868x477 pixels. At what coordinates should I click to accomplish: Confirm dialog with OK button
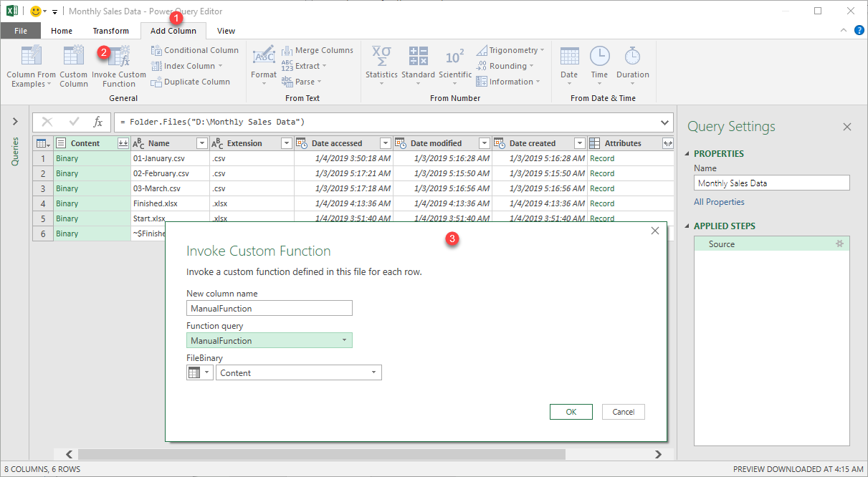click(x=571, y=412)
